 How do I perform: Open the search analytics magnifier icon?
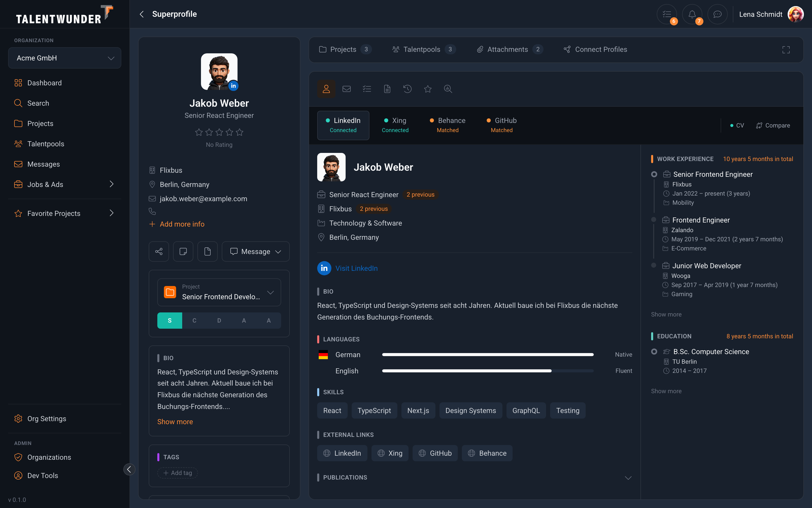448,89
